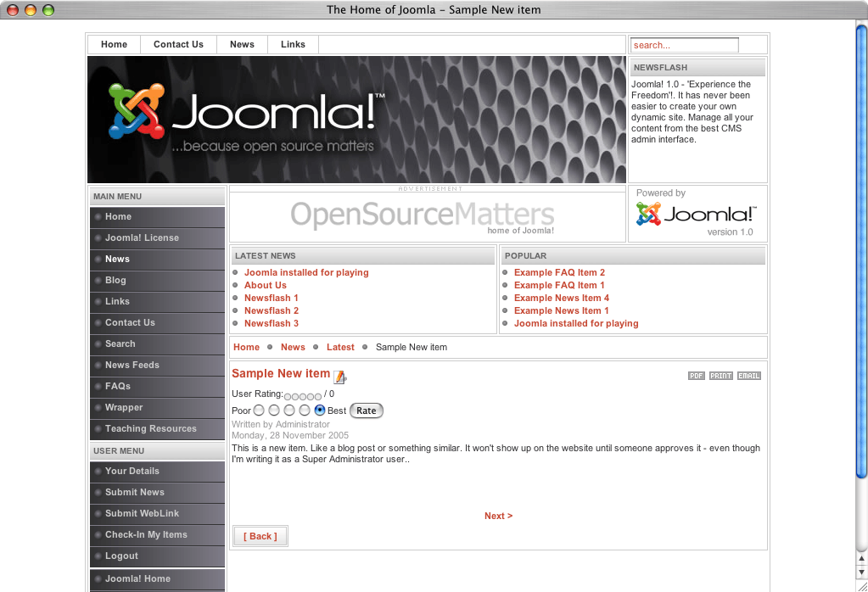
Task: Open FAQs in the Main Menu
Action: (x=157, y=386)
